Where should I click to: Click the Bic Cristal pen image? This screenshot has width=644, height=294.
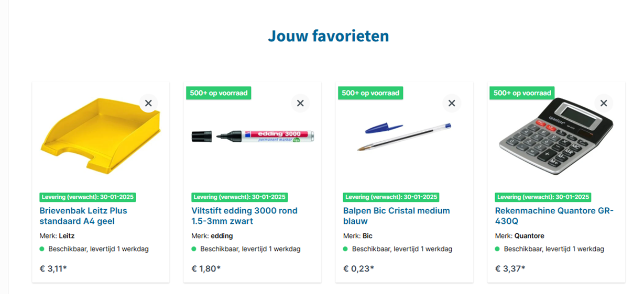click(403, 137)
